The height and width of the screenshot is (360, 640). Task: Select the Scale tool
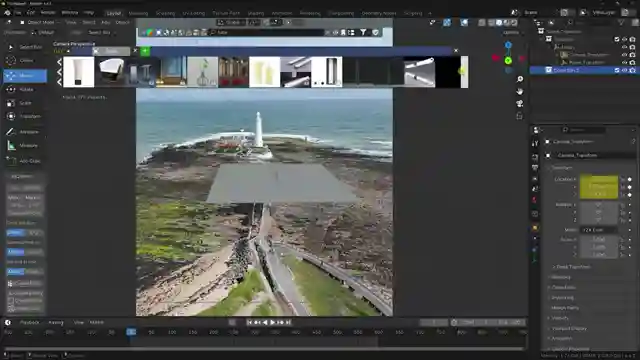(25, 103)
